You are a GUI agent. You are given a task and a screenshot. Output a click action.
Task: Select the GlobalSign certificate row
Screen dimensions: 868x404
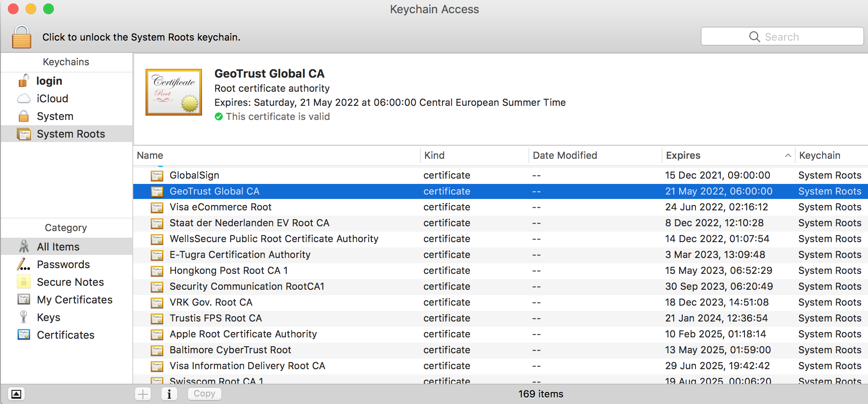tap(501, 175)
